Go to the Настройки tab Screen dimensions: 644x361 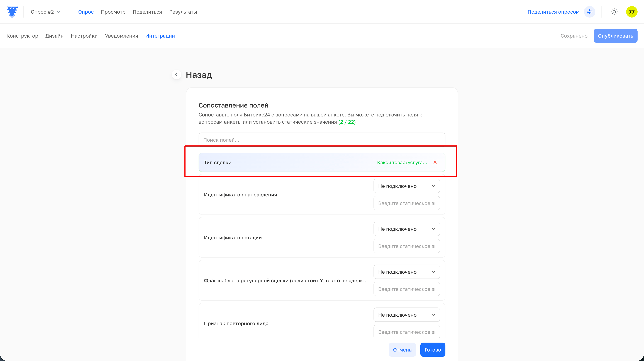84,36
